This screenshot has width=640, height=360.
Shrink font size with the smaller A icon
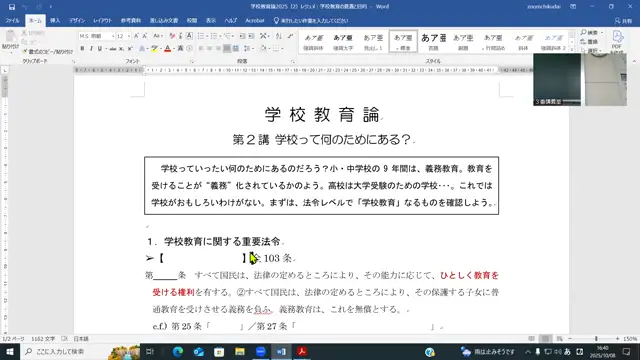coord(144,36)
